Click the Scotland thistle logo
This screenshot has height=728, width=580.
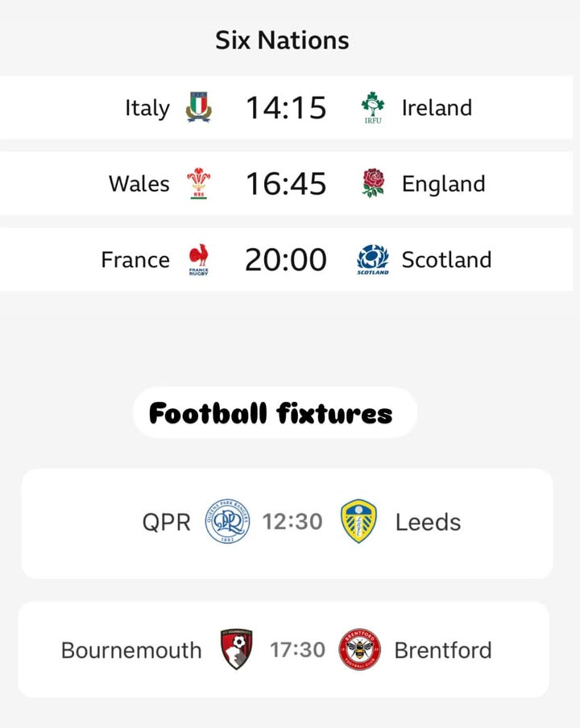click(373, 259)
